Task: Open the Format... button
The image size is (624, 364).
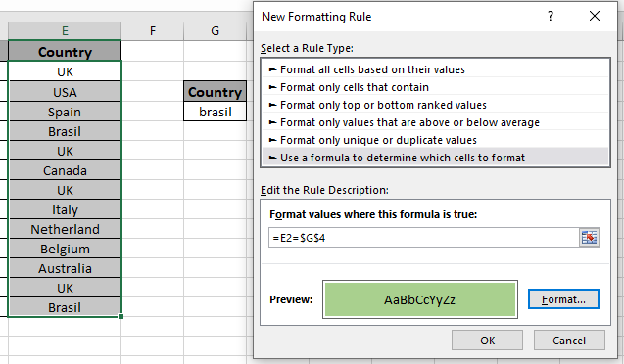Action: (x=563, y=299)
